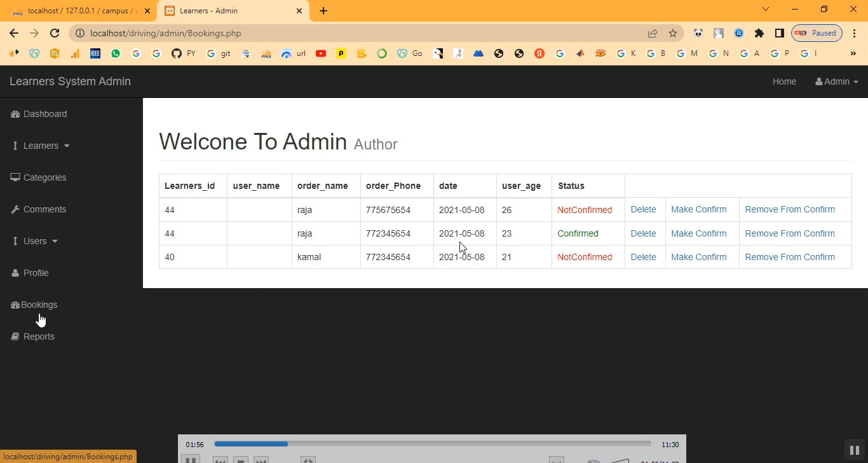Open Bookings in the sidebar menu

pyautogui.click(x=39, y=305)
